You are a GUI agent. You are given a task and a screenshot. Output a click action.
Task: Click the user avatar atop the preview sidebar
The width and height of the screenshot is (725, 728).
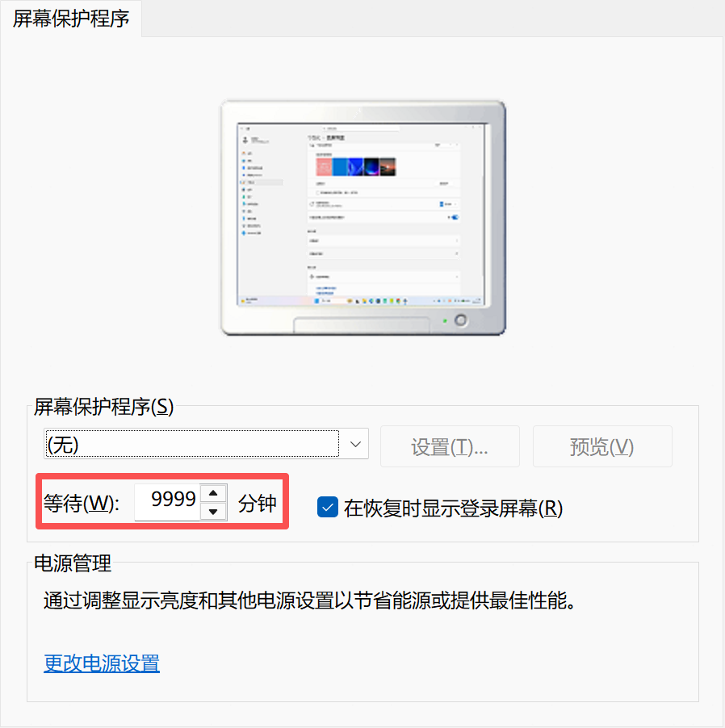(x=245, y=140)
